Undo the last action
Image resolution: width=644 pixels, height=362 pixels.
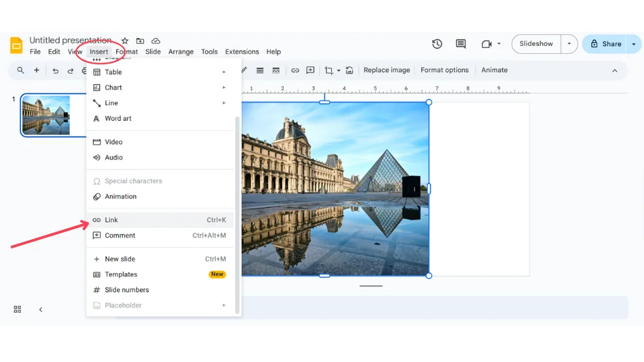pyautogui.click(x=55, y=70)
